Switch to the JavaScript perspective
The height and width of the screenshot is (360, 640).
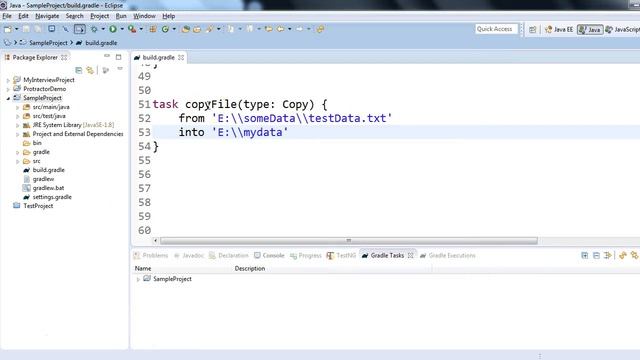(622, 29)
